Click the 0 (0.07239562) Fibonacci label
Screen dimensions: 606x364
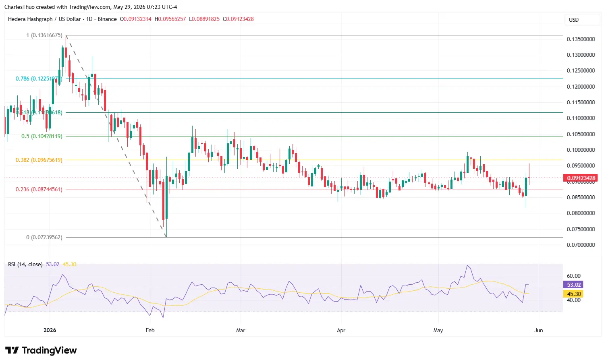click(x=44, y=237)
